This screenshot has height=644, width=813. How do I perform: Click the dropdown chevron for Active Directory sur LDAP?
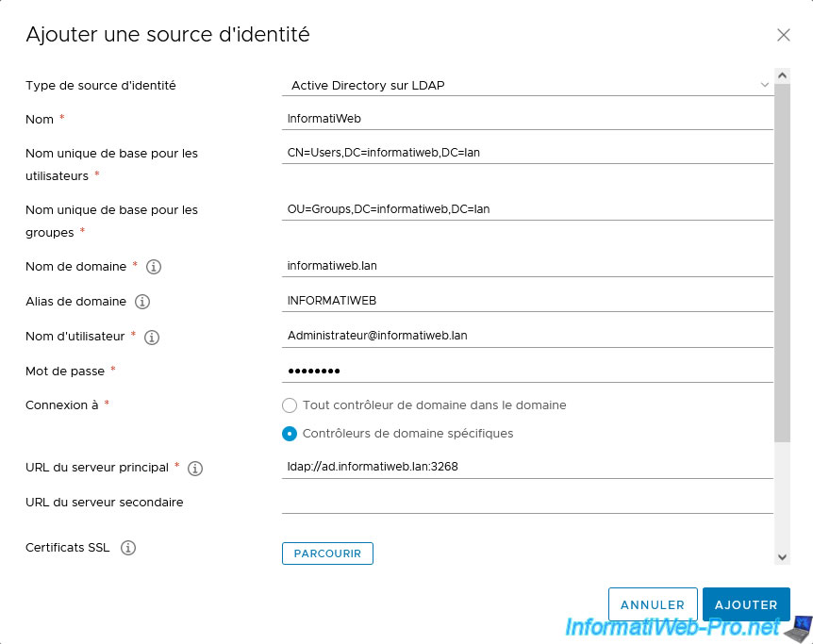pos(764,85)
